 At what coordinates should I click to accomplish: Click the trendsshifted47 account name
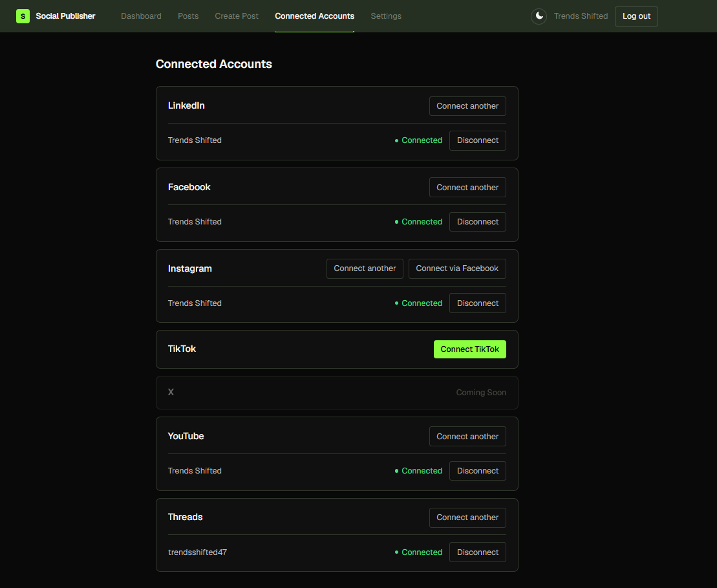pos(197,552)
